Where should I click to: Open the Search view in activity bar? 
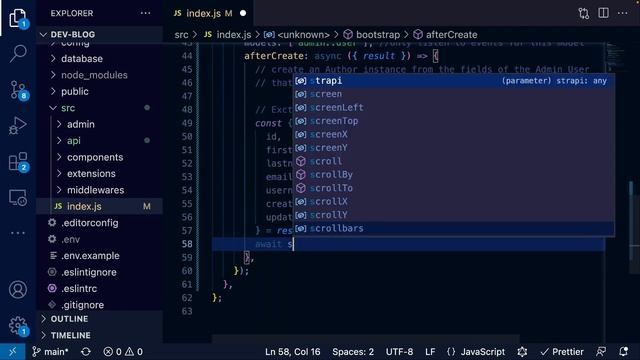tap(18, 53)
